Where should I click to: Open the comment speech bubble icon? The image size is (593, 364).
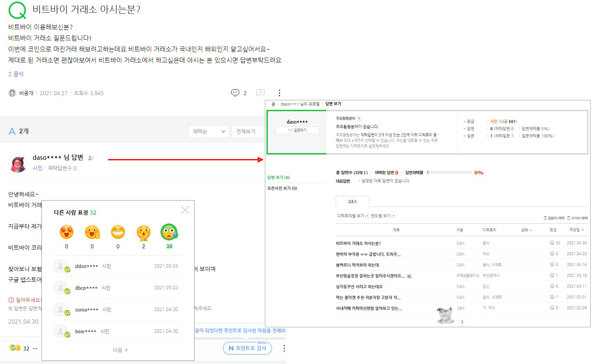[x=235, y=93]
